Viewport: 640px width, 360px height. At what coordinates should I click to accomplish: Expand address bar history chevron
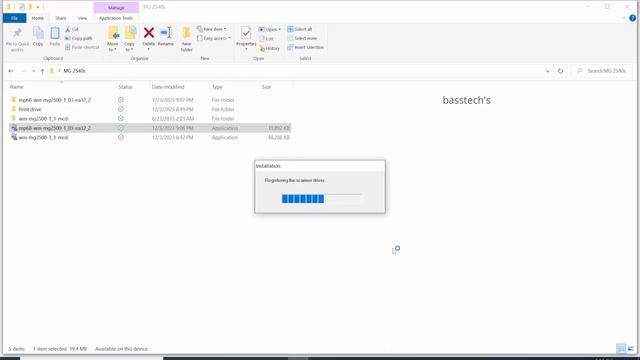click(x=547, y=71)
